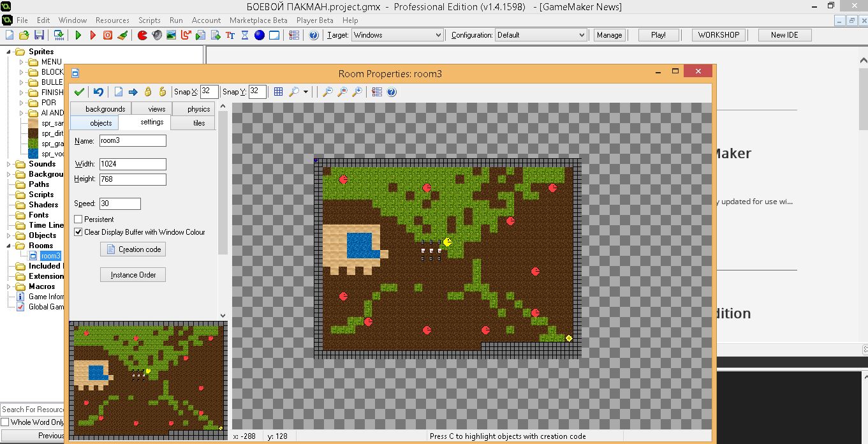Lock all instances with padlock icon

pos(148,92)
